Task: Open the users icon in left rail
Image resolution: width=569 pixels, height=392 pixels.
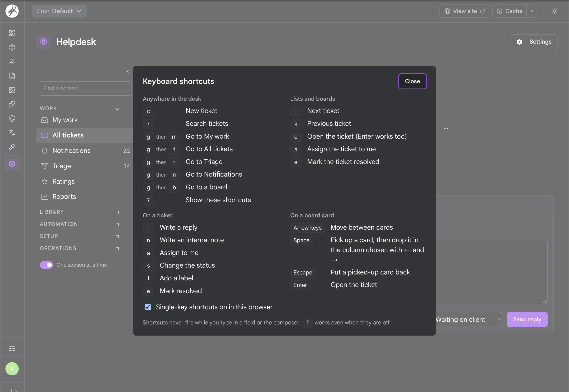Action: point(12,62)
